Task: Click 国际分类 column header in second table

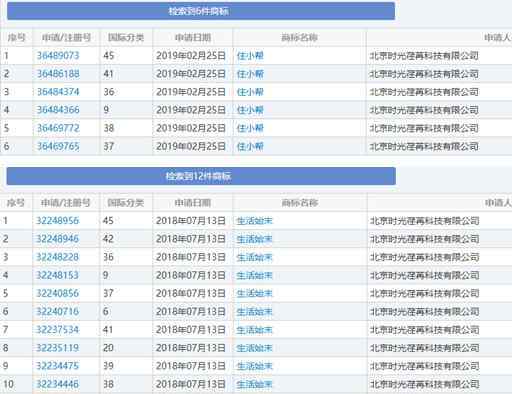Action: click(x=126, y=203)
